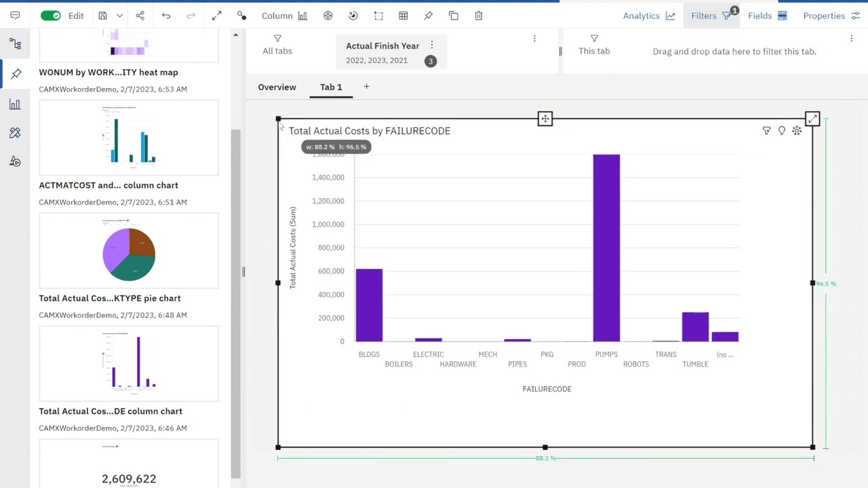Delete the selected visualization
The width and height of the screenshot is (868, 488).
pyautogui.click(x=479, y=16)
